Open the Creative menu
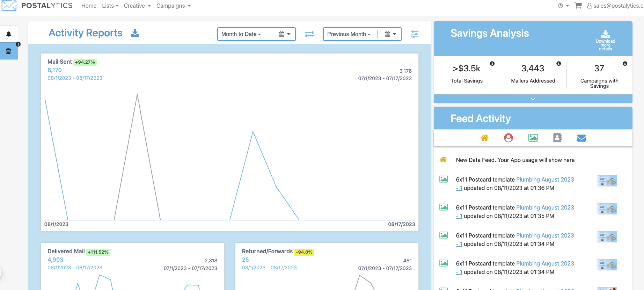 pos(137,6)
